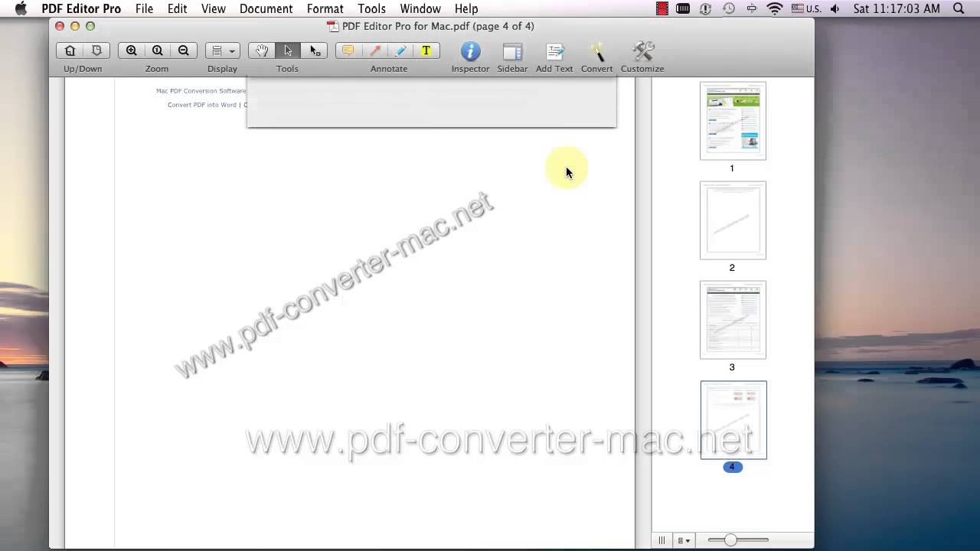980x551 pixels.
Task: Select the Touchup object tool
Action: click(x=314, y=51)
